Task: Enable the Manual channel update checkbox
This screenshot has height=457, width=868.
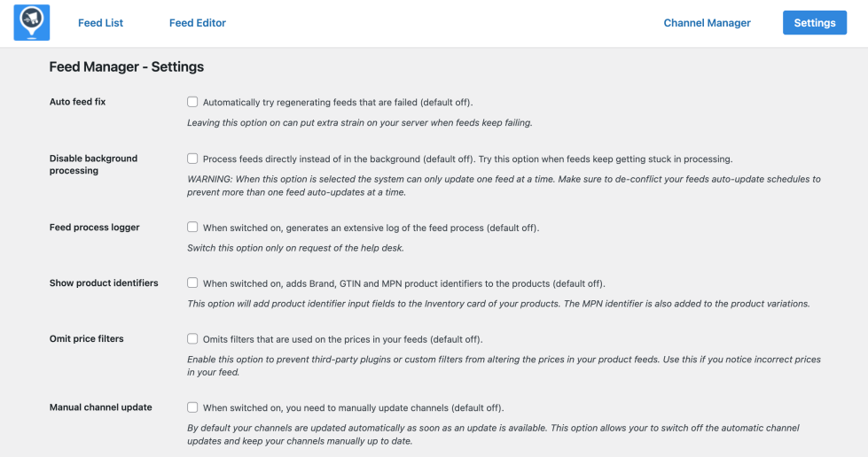Action: tap(192, 407)
